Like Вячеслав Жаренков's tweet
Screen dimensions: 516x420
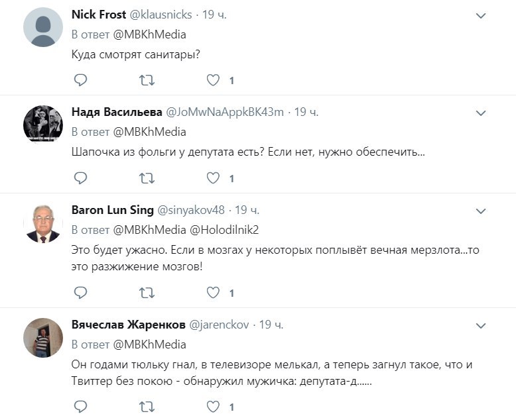pyautogui.click(x=213, y=406)
